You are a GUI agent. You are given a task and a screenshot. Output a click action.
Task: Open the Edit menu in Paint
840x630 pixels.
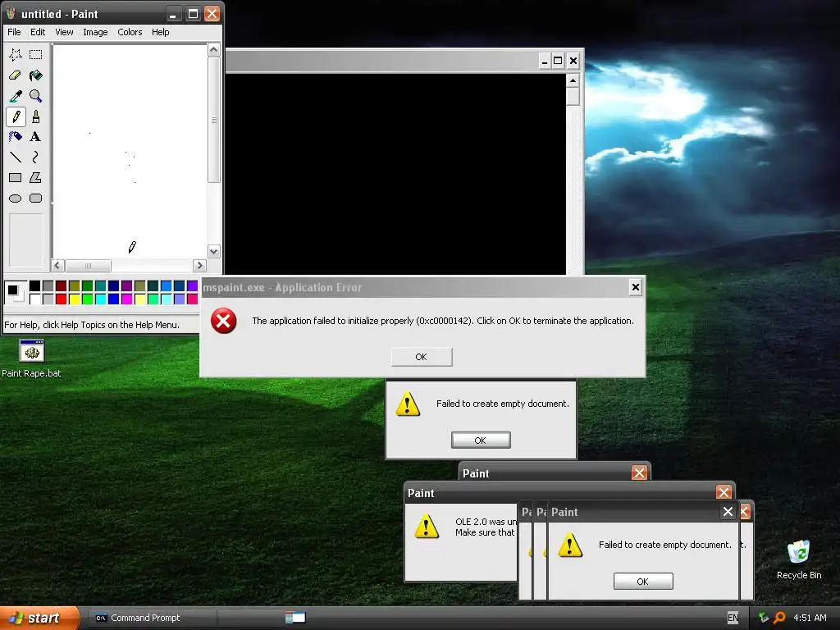tap(38, 32)
